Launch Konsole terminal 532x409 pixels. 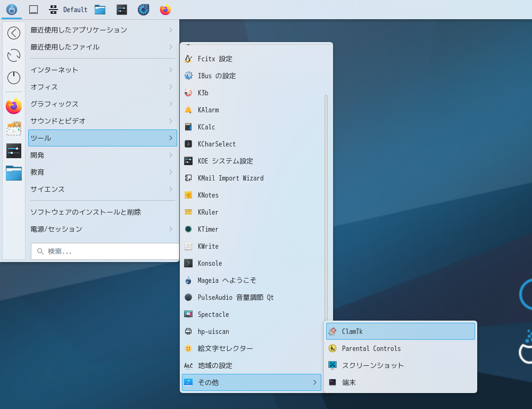click(x=252, y=263)
